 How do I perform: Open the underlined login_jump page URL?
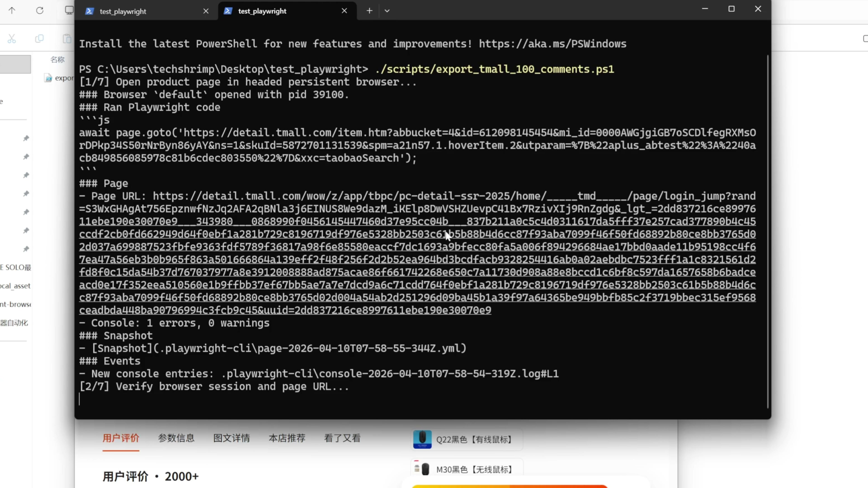pos(417,259)
